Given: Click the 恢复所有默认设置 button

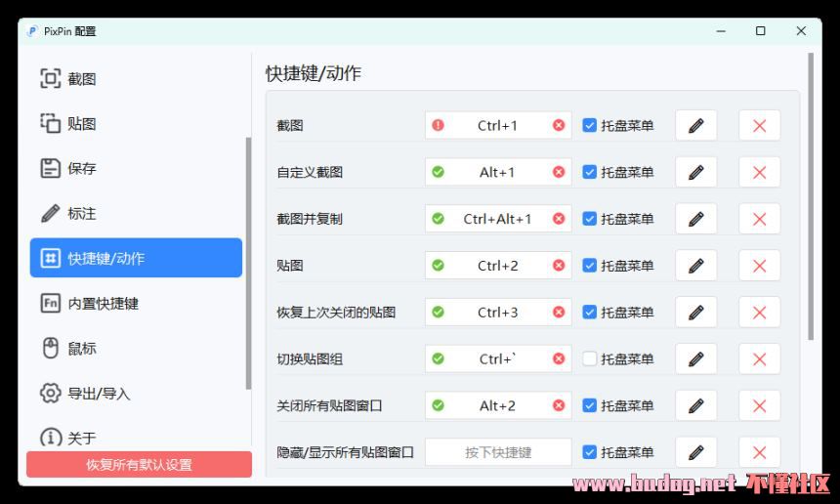Looking at the screenshot, I should (x=140, y=464).
